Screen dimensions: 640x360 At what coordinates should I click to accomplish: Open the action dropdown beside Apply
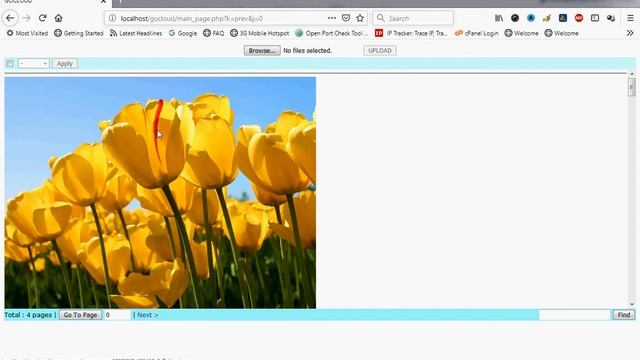[x=33, y=64]
